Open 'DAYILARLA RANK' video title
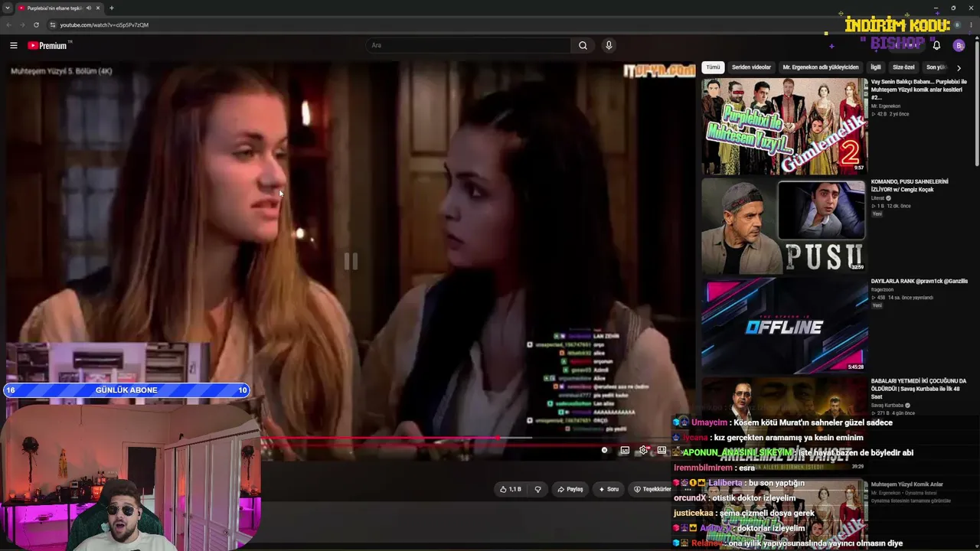Viewport: 980px width, 551px height. 919,282
